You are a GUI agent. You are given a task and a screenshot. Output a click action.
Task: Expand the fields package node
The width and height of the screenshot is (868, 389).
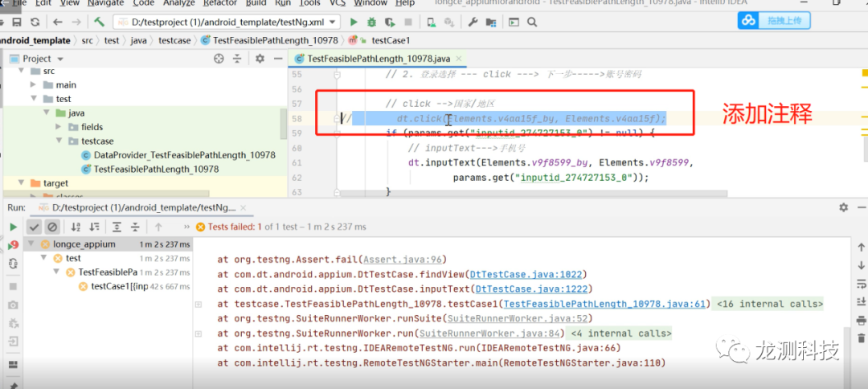click(59, 127)
